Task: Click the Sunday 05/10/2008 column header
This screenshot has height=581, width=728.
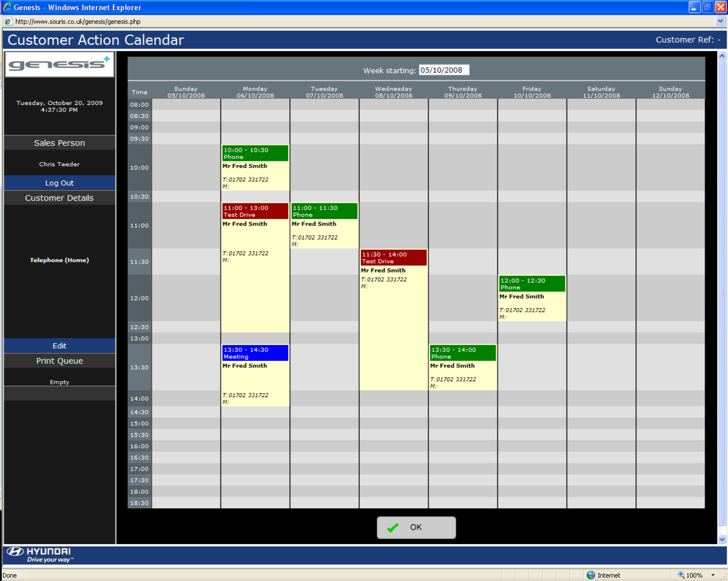Action: coord(186,92)
